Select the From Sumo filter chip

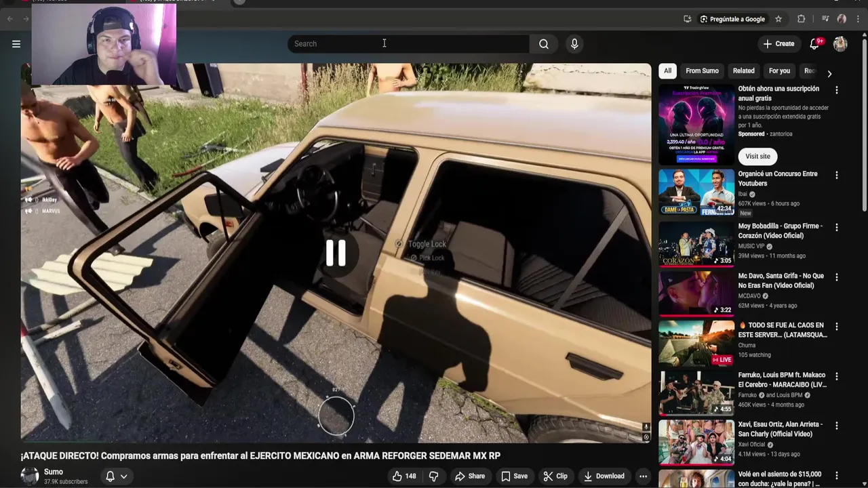click(702, 70)
